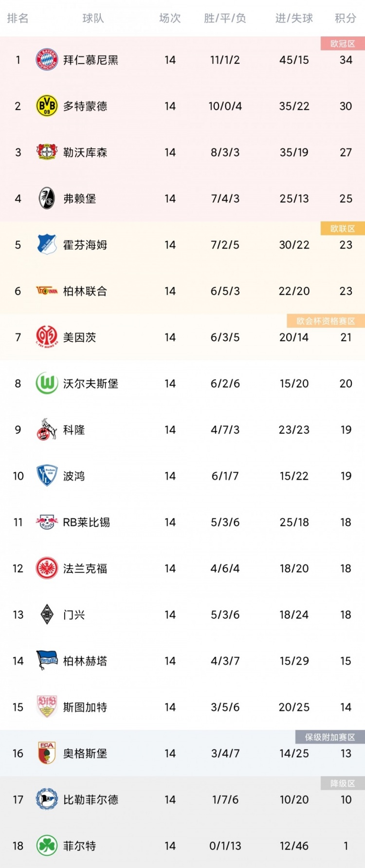Sort by 积分 column header

(x=346, y=18)
